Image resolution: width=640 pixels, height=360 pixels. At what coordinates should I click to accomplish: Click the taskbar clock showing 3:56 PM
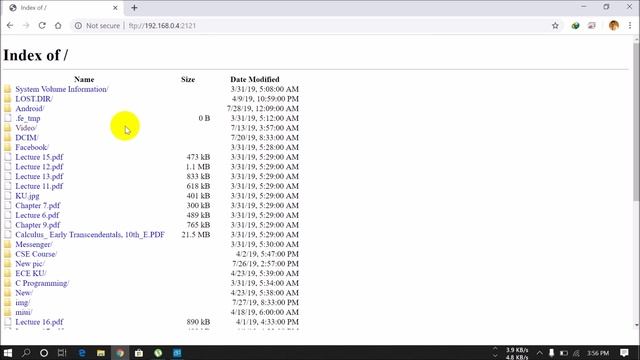click(x=598, y=353)
